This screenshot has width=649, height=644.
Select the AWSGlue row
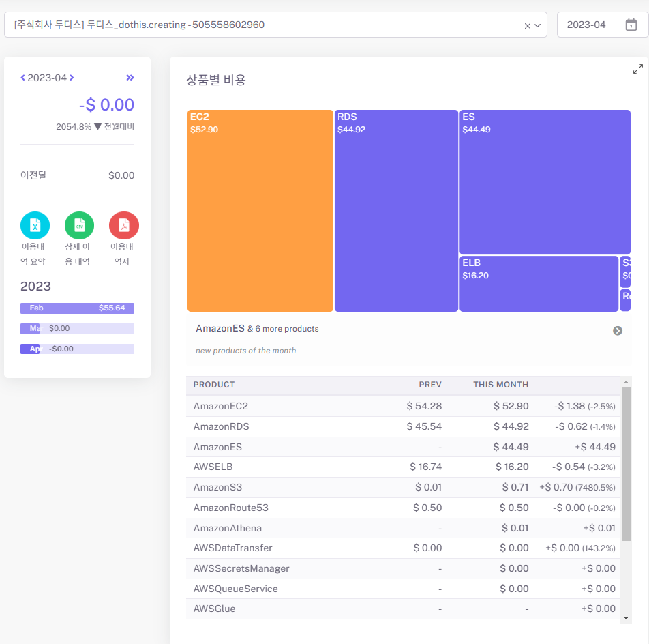[x=403, y=609]
